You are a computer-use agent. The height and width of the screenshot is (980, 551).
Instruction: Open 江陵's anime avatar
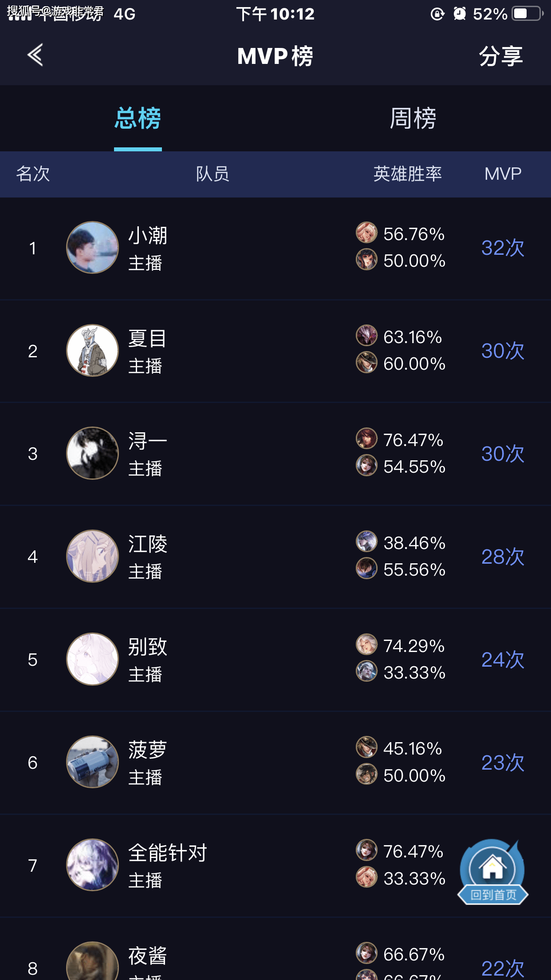[92, 556]
